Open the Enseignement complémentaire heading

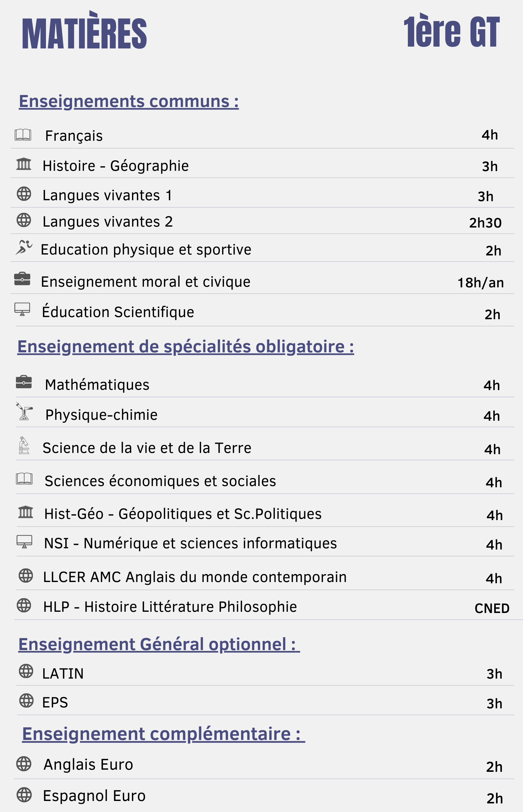click(163, 733)
